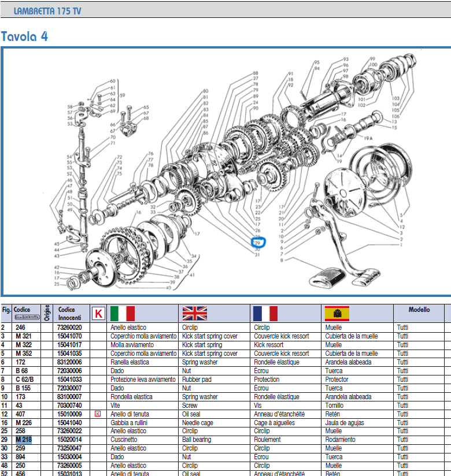The width and height of the screenshot is (451, 476).
Task: Click the 'Tornillo' cell
Action: point(334,406)
